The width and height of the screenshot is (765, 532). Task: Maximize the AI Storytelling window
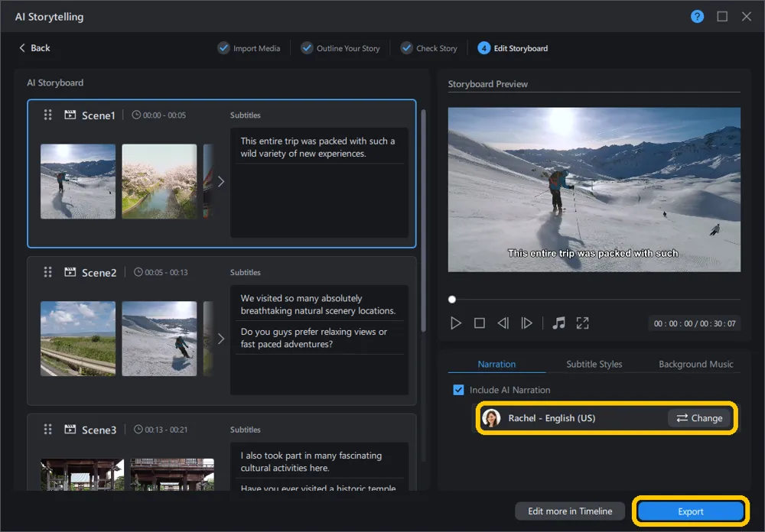point(722,17)
